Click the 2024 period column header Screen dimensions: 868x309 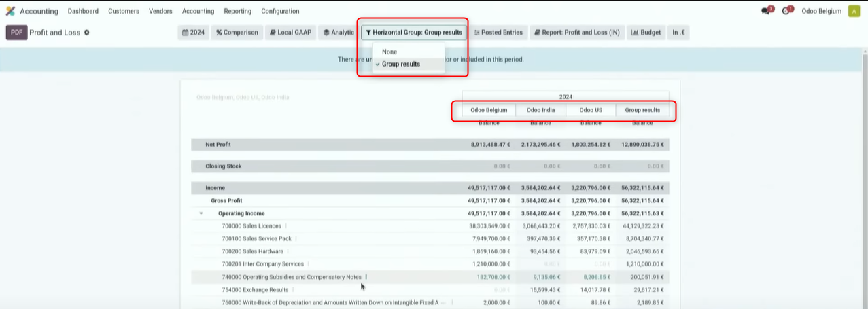[x=566, y=97]
